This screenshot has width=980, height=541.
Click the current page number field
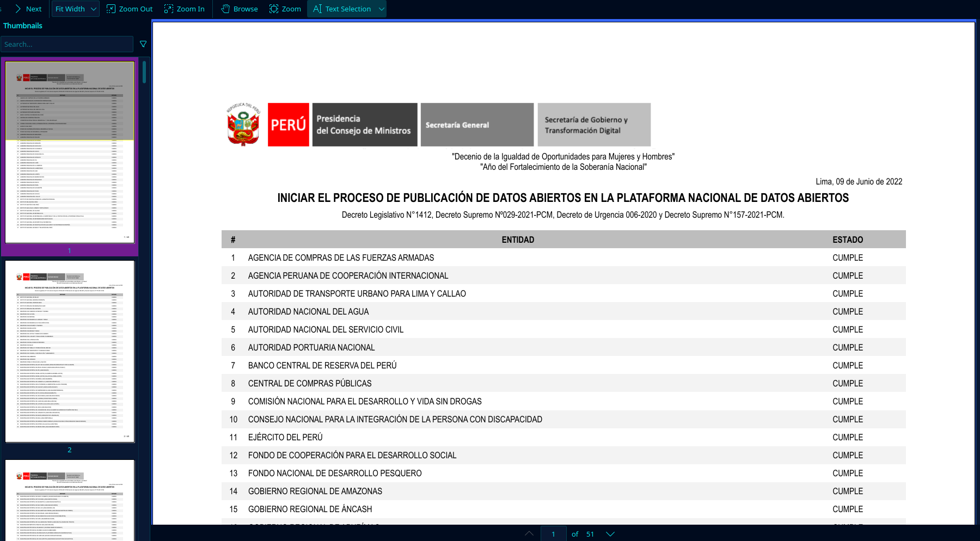[553, 534]
